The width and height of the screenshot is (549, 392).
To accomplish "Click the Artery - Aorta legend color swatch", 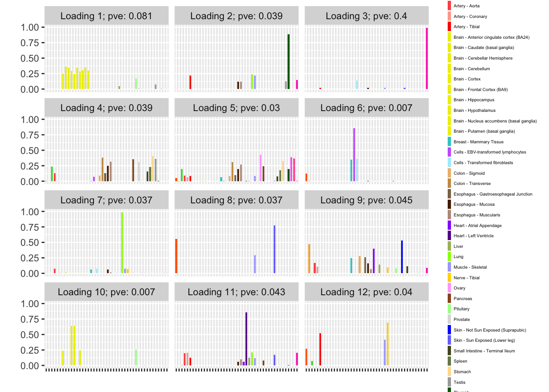I will (x=449, y=6).
